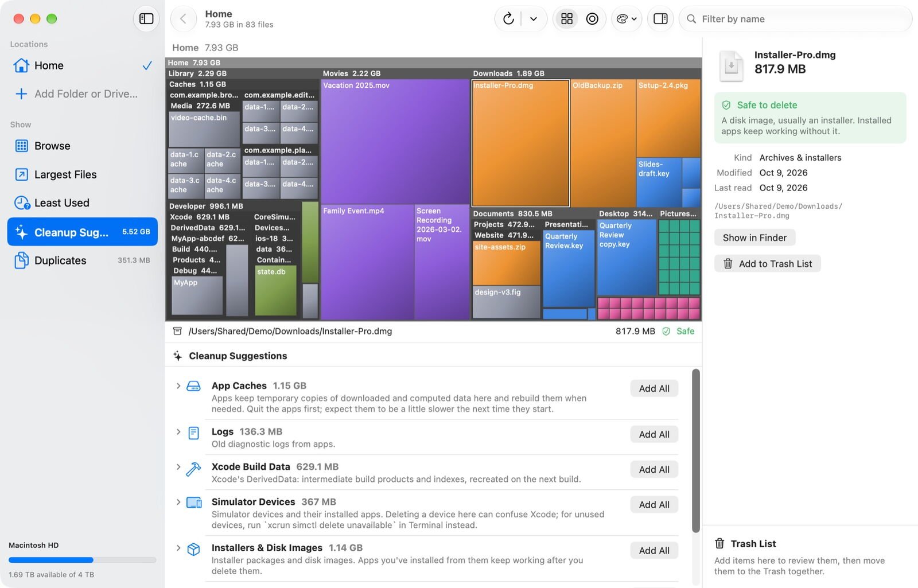Screen dimensions: 918x588
Task: Select Cleanup Suggestions in sidebar
Action: pyautogui.click(x=82, y=232)
